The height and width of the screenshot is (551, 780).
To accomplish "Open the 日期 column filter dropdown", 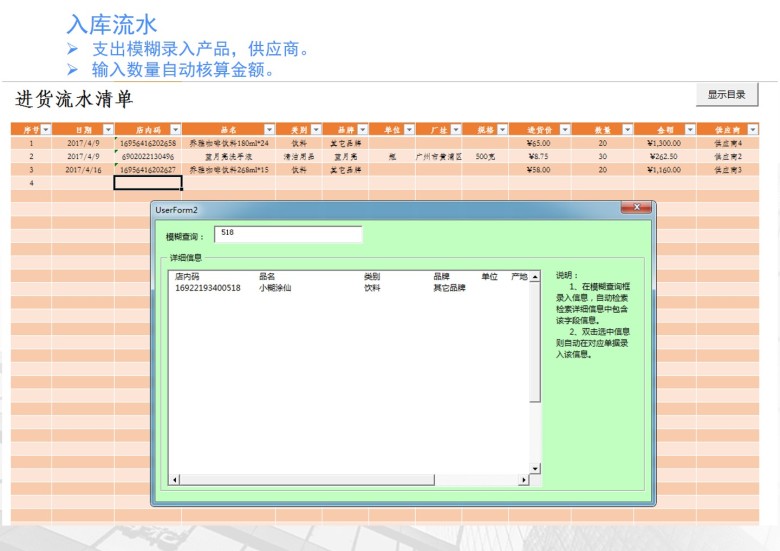I will click(108, 130).
